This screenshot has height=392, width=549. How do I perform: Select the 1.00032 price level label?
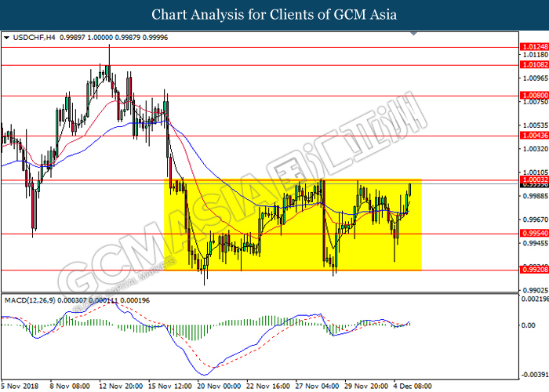tap(535, 180)
